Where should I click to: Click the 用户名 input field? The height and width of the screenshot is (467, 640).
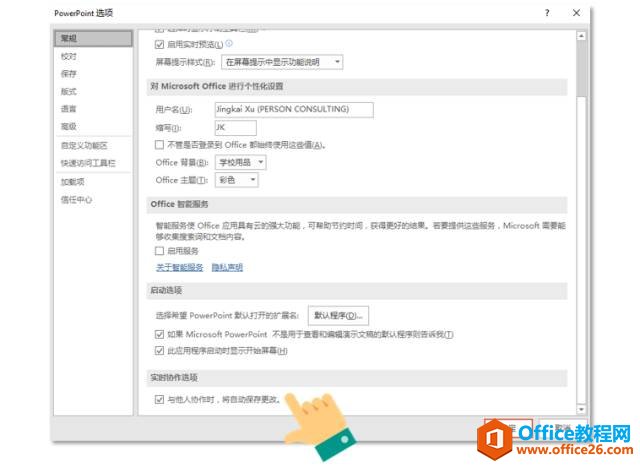(x=294, y=109)
